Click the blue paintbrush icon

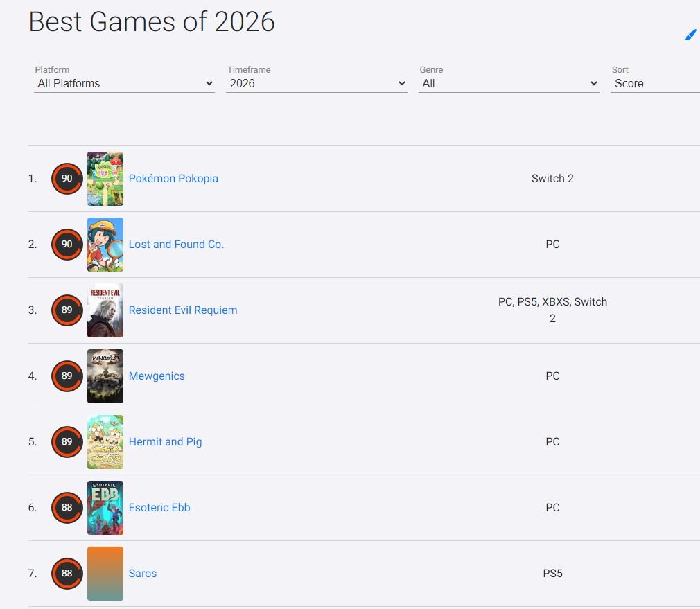point(690,35)
